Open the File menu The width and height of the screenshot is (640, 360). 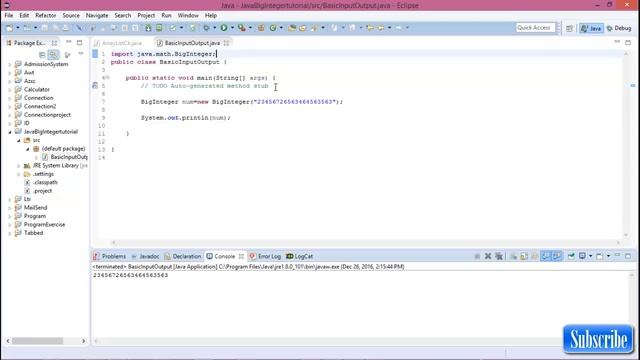coord(9,16)
